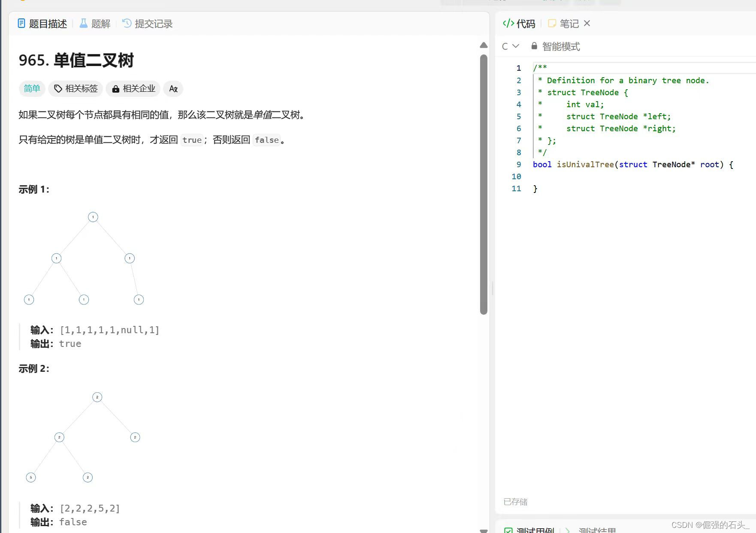756x533 pixels.
Task: Click the input [2,2,2,5,2] text
Action: 90,508
